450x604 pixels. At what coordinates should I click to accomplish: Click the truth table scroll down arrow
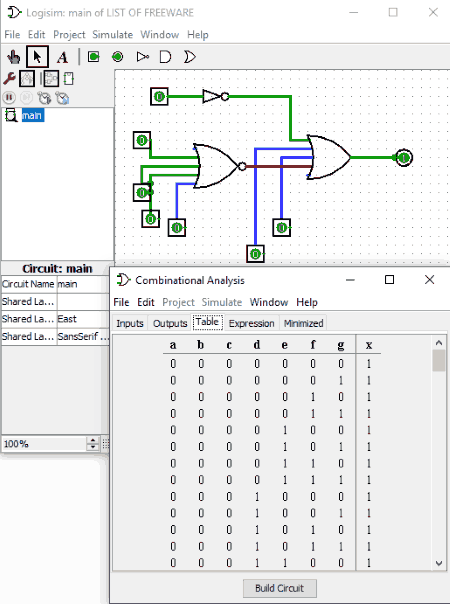pyautogui.click(x=439, y=563)
